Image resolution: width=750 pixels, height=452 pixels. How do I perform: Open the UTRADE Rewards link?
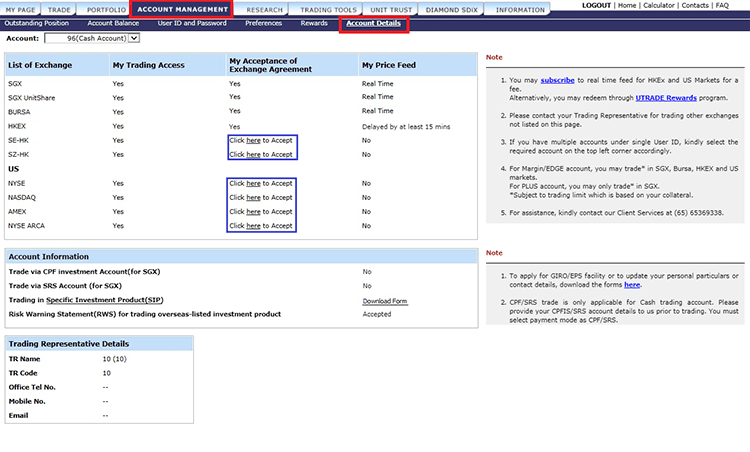point(666,98)
